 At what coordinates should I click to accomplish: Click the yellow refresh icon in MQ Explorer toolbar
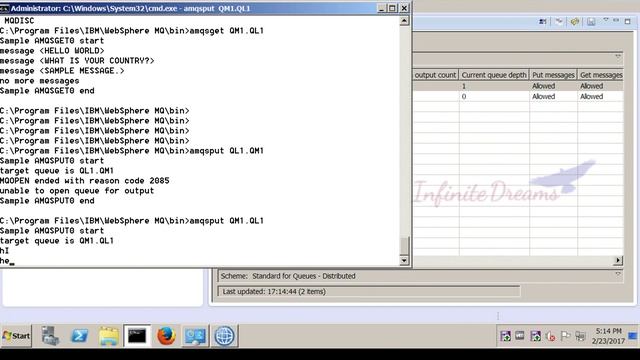(575, 21)
